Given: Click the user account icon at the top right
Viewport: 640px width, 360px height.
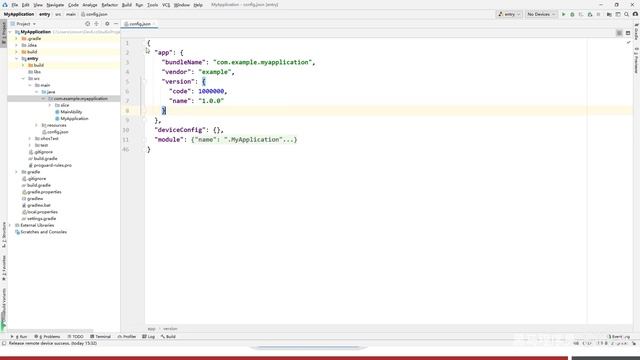Looking at the screenshot, I should click(x=635, y=14).
